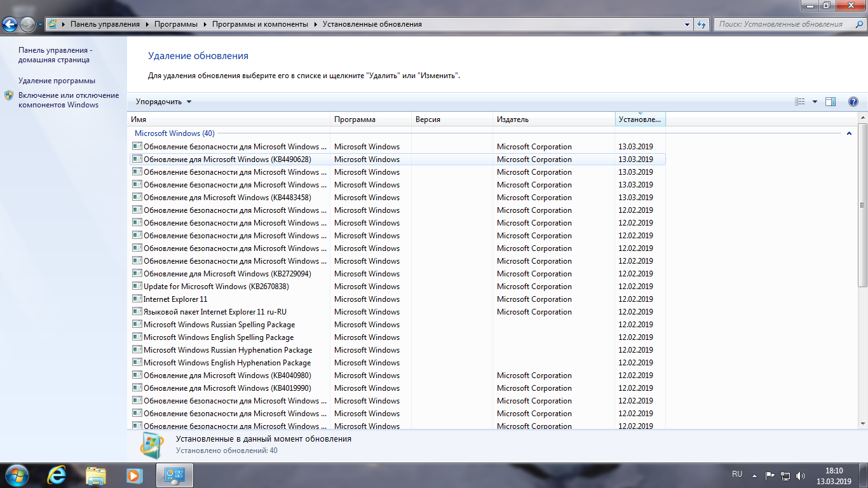The width and height of the screenshot is (868, 488).
Task: Click the Control Panel taskbar button
Action: [x=174, y=475]
